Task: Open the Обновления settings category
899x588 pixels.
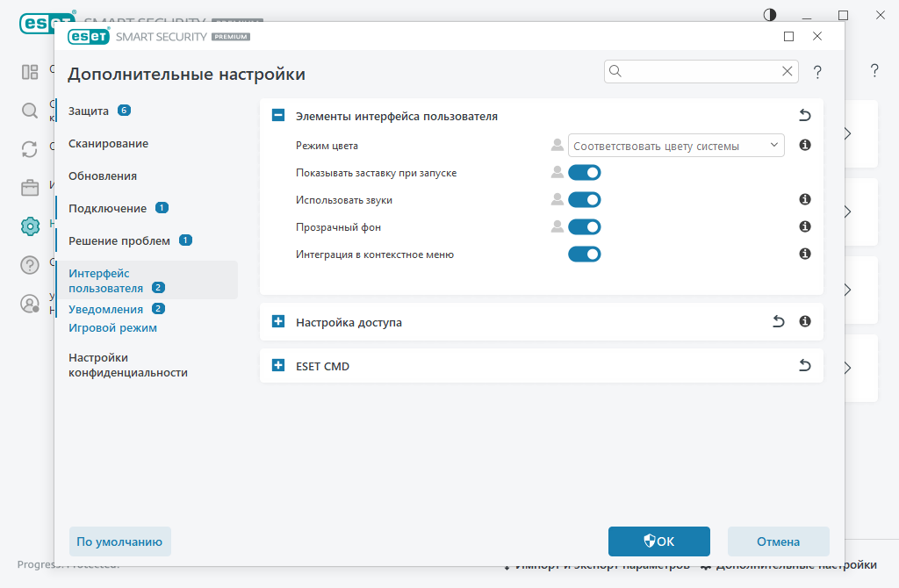Action: [103, 176]
